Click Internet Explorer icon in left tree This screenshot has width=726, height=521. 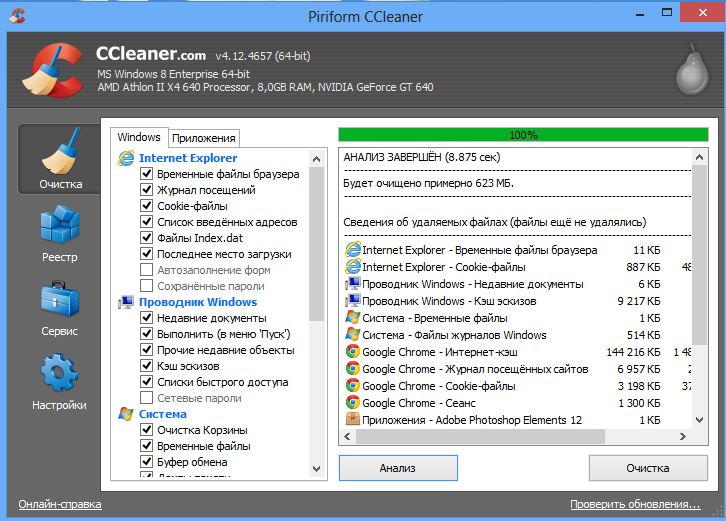(x=125, y=158)
